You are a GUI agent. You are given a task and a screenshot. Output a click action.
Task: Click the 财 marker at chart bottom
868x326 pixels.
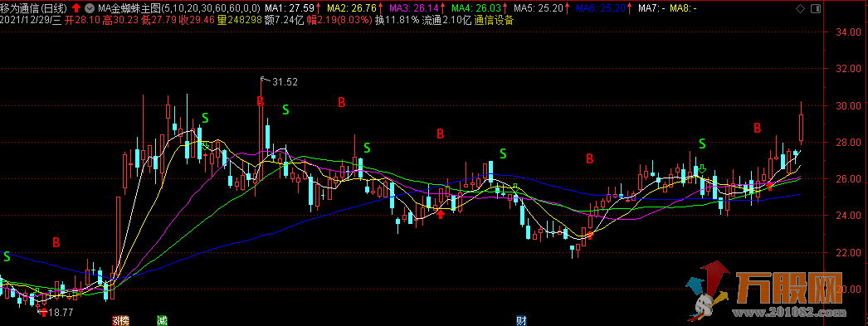(521, 320)
